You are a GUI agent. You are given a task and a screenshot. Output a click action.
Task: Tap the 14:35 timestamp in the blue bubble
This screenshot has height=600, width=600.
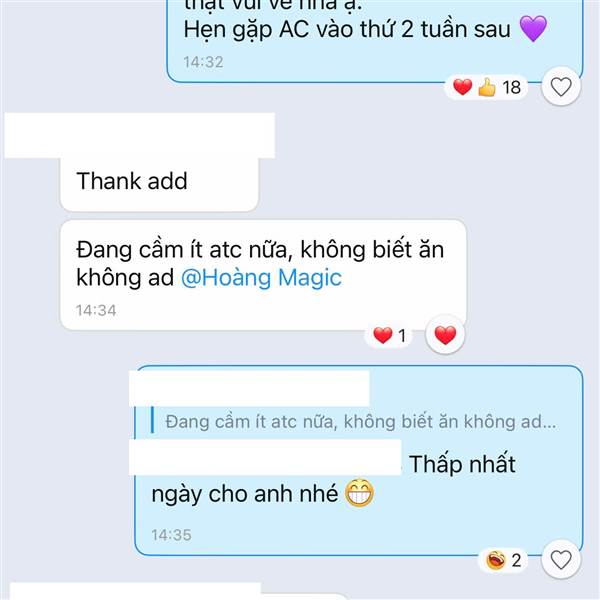click(171, 535)
